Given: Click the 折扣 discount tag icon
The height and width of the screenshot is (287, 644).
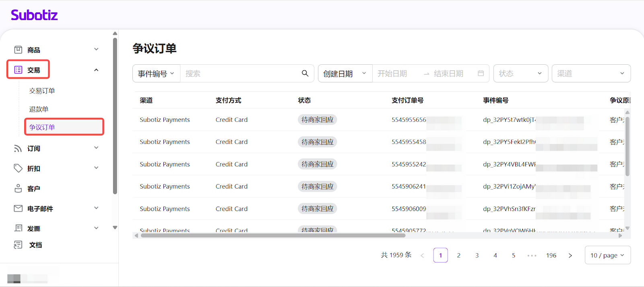Looking at the screenshot, I should pyautogui.click(x=18, y=168).
